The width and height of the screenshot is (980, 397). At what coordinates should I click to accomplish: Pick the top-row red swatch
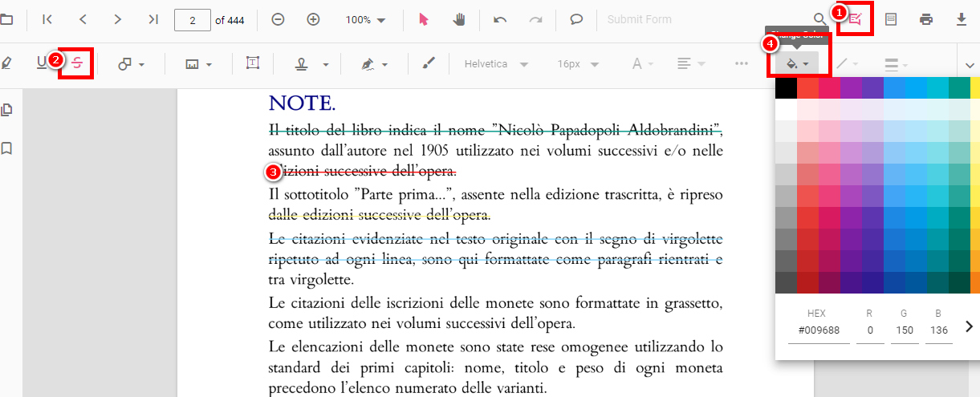point(807,87)
